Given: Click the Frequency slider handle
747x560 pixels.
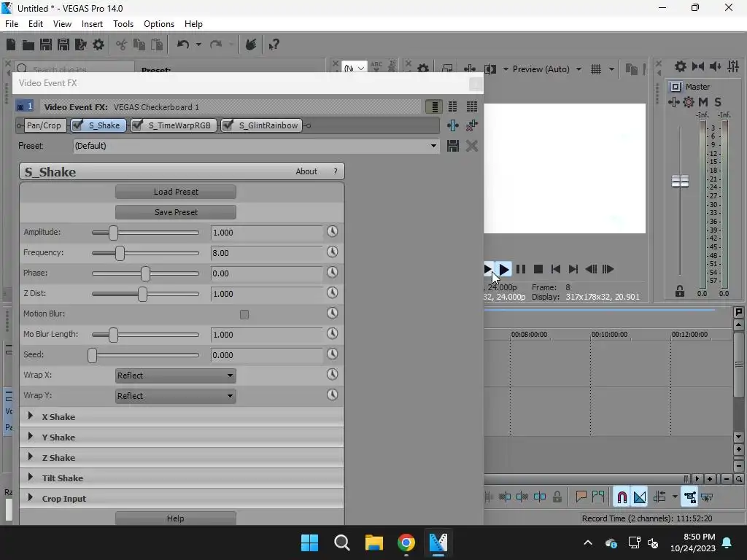Looking at the screenshot, I should (120, 253).
